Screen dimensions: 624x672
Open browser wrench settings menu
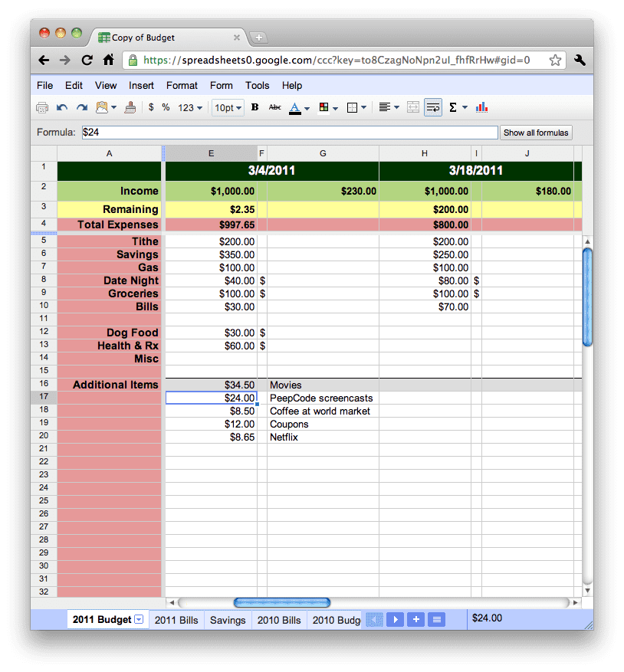[580, 60]
